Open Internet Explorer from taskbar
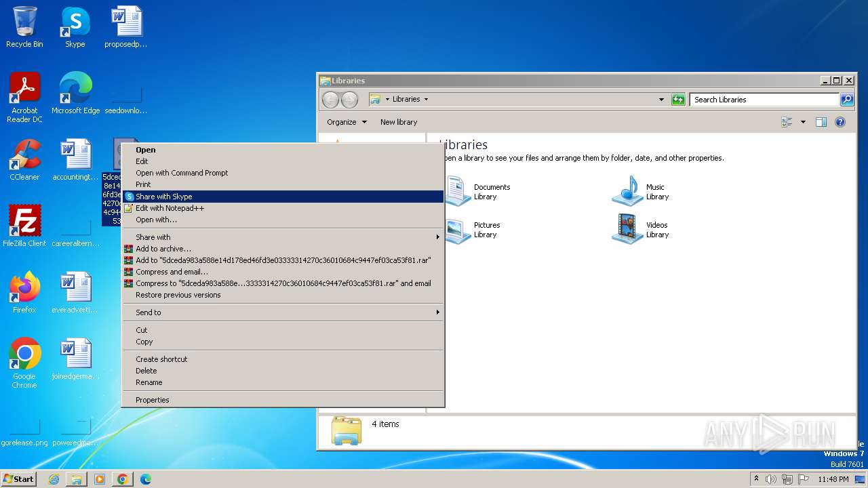 click(54, 479)
